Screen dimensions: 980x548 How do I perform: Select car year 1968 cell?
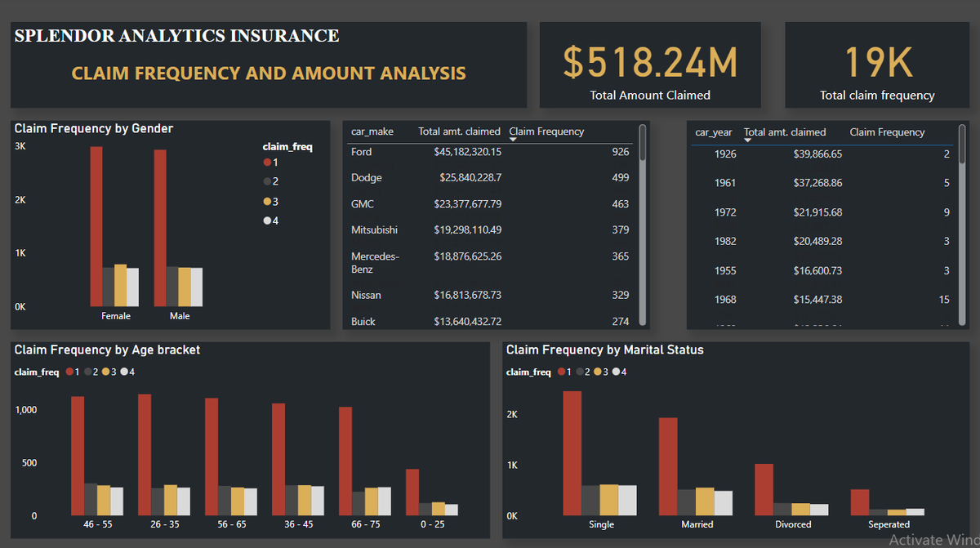tap(725, 301)
